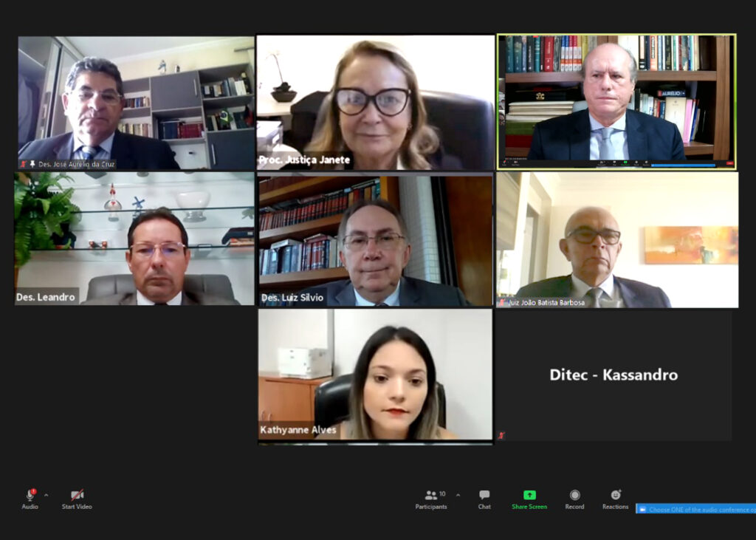Select Proc. Justiça Janete's video tile
Viewport: 756px width, 540px height.
pos(375,102)
